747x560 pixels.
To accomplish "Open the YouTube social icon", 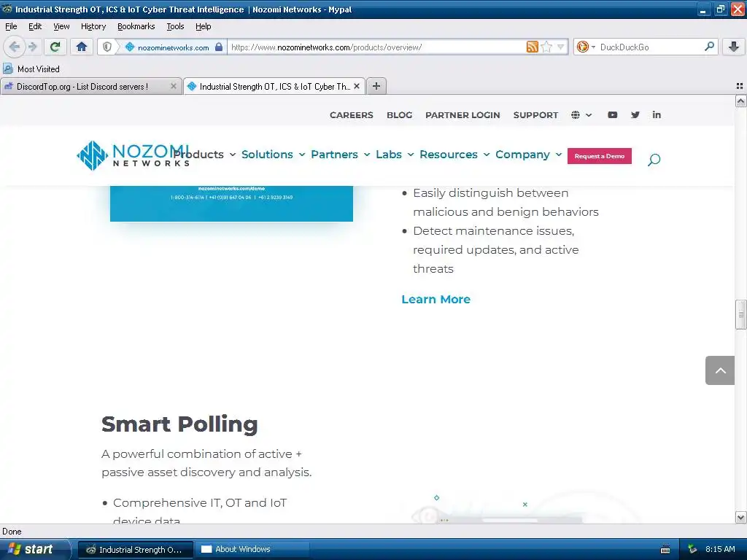I will tap(613, 114).
